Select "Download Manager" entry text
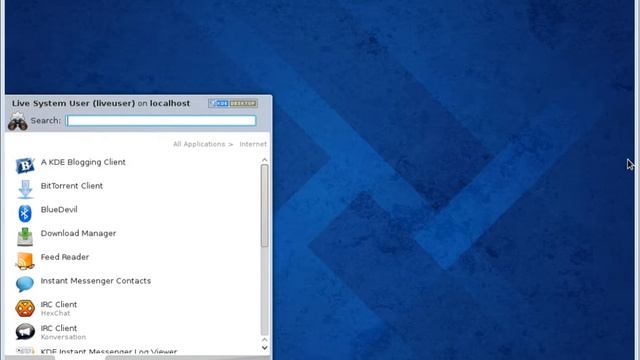Viewport: 640px width, 360px height. pos(78,233)
